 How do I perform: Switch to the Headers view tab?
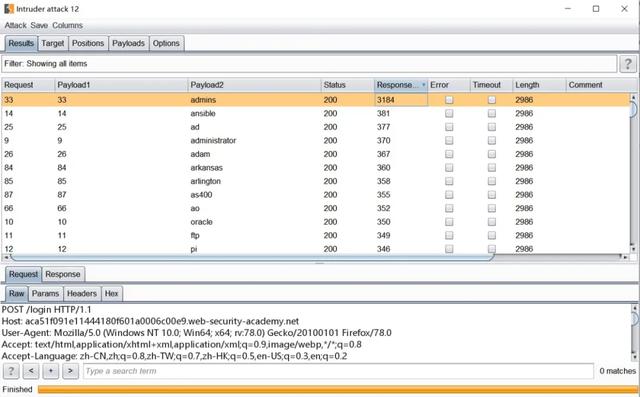point(82,293)
